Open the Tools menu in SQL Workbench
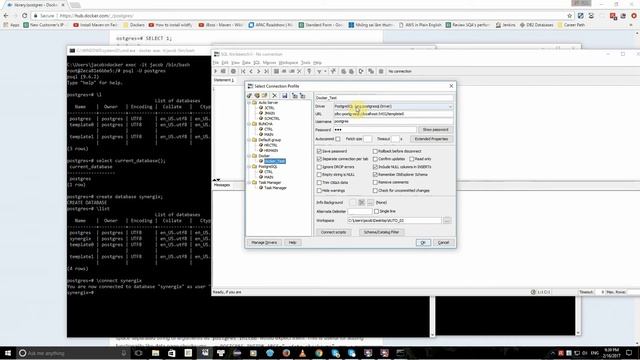Viewport: 640px width, 360px height. click(x=306, y=63)
